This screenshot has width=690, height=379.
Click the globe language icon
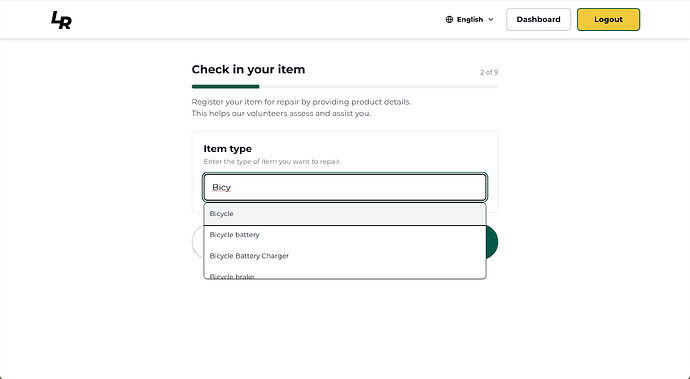tap(449, 19)
